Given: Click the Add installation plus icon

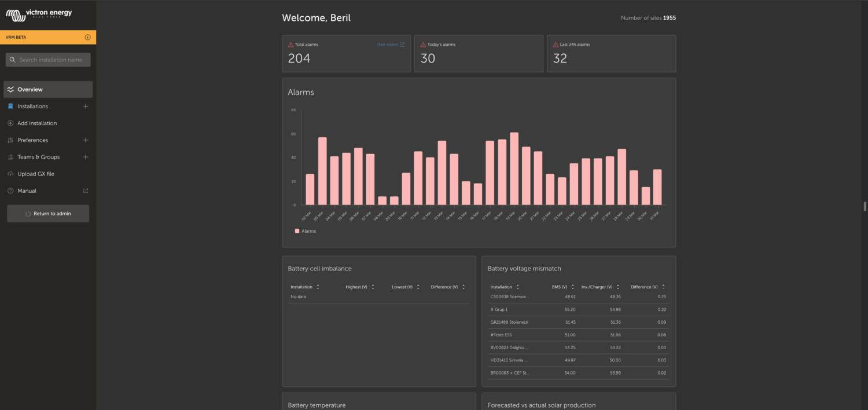Looking at the screenshot, I should 10,123.
